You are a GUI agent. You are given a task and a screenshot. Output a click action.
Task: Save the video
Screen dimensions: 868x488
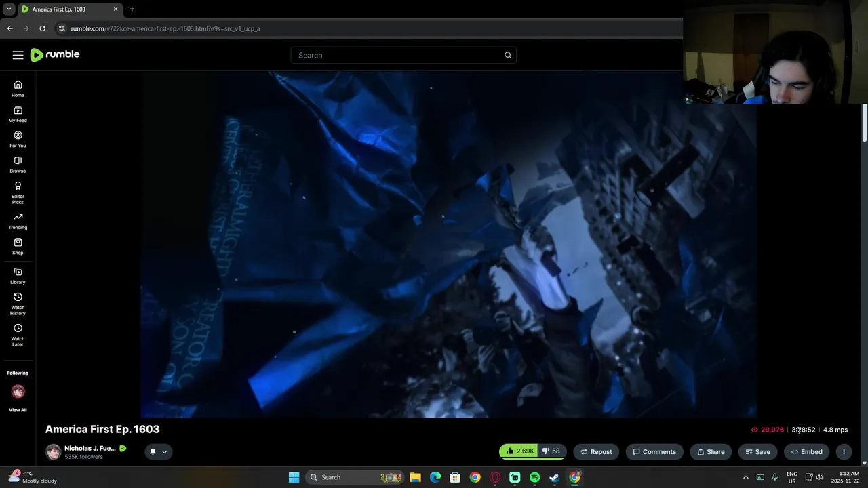click(x=757, y=451)
